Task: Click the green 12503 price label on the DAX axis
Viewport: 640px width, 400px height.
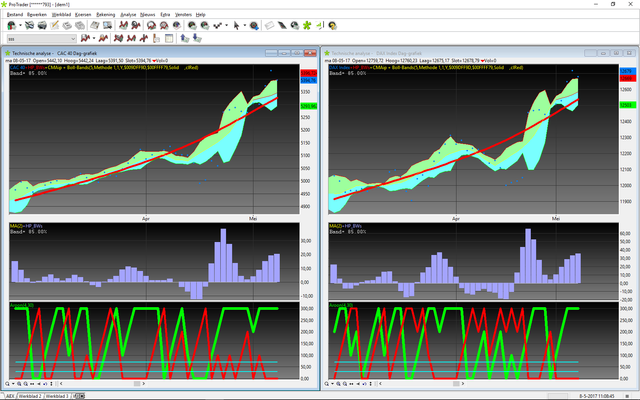Action: click(627, 105)
